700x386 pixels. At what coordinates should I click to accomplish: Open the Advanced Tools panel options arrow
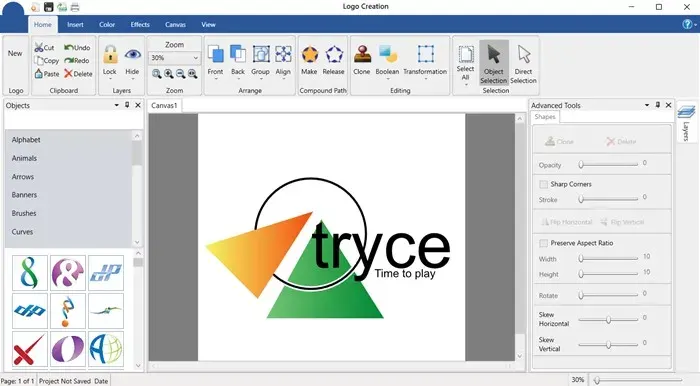(647, 105)
